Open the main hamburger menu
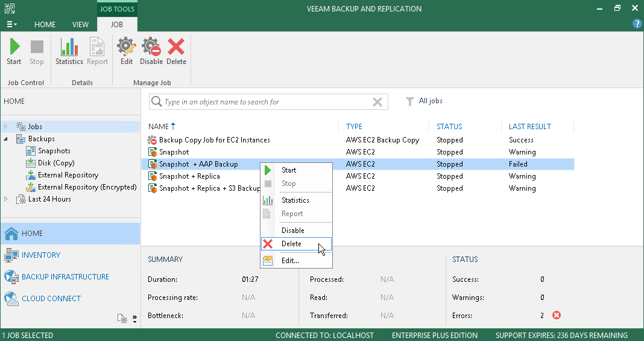Viewport: 644px width, 341px height. 11,25
